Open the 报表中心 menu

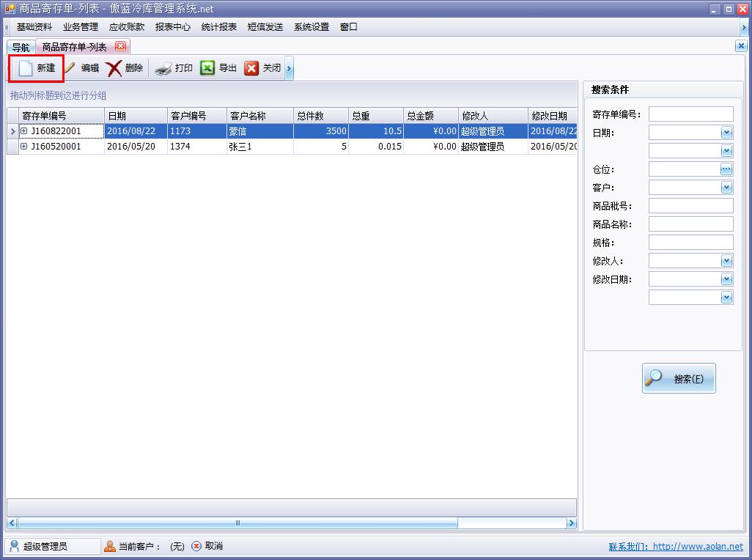pyautogui.click(x=173, y=27)
